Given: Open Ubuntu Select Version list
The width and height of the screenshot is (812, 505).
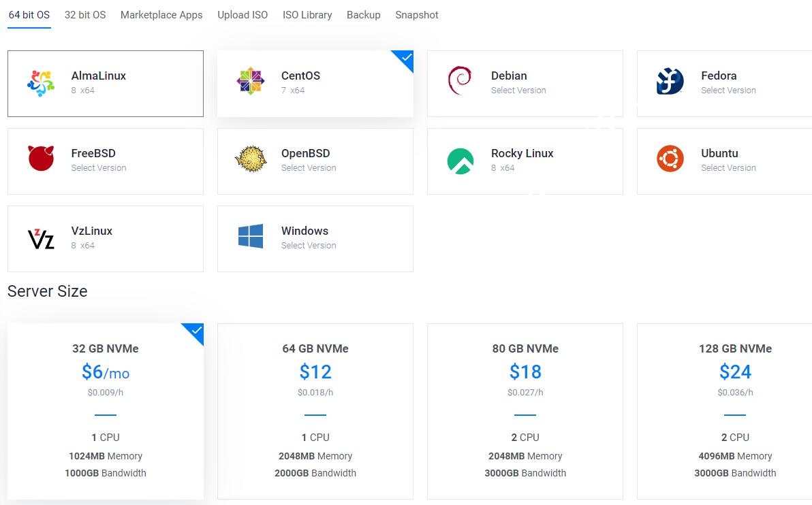Looking at the screenshot, I should click(x=728, y=168).
